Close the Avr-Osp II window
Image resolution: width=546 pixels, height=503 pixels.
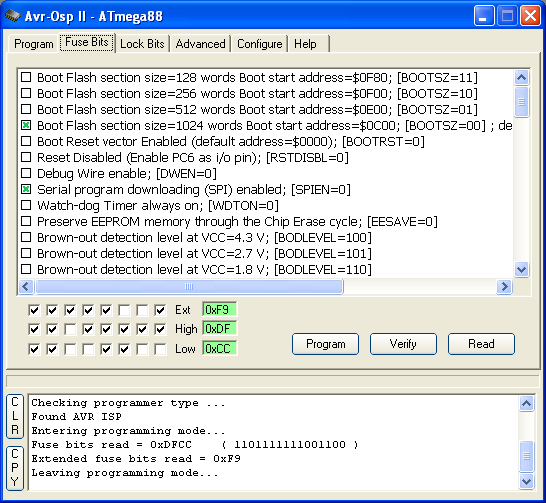tap(530, 16)
